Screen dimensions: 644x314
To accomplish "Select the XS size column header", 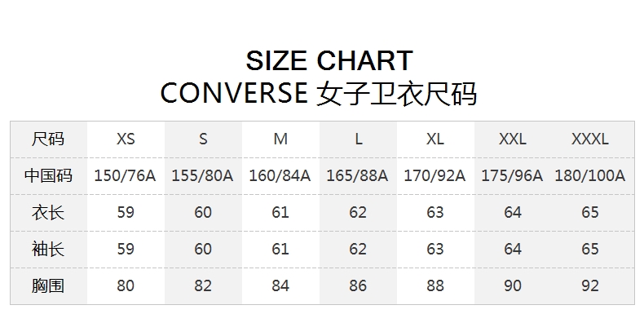I will (126, 139).
